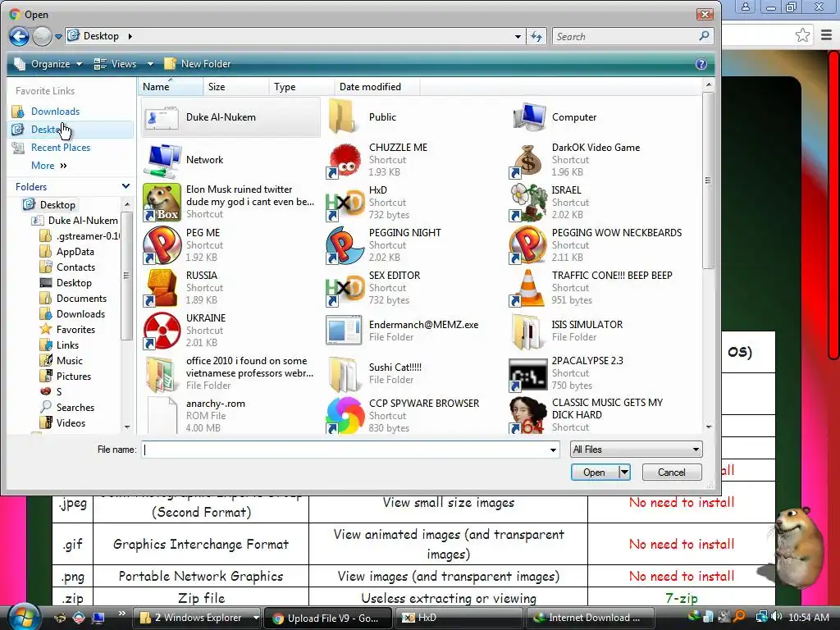The width and height of the screenshot is (840, 630).
Task: Click the Search box in dialog
Action: coord(632,36)
